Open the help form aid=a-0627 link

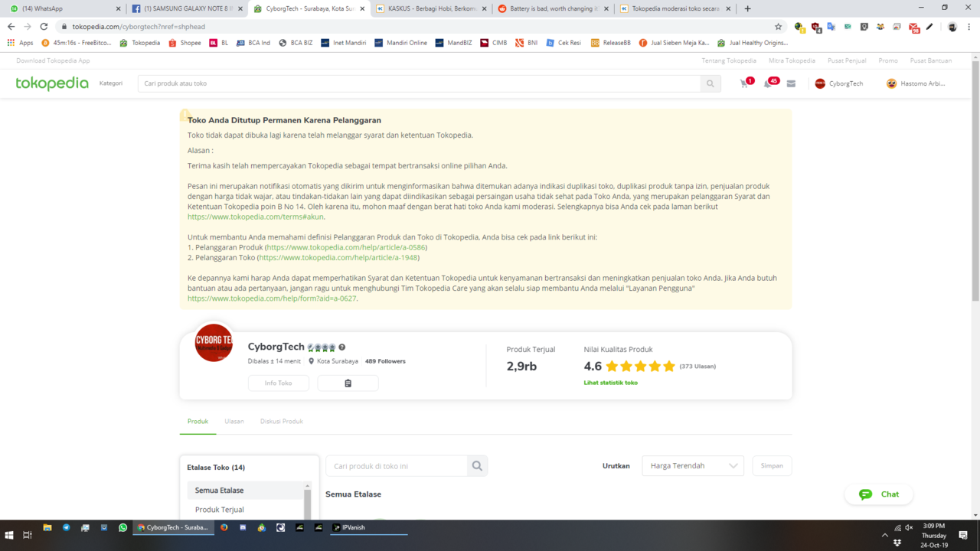pos(272,298)
